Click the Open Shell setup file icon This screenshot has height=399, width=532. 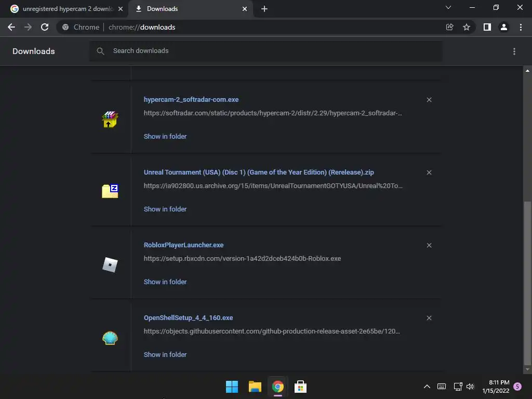(110, 338)
